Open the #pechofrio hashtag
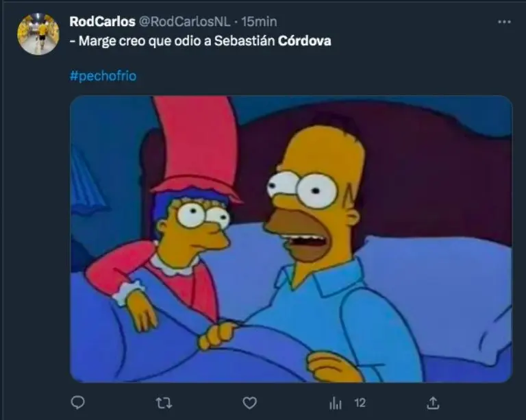 coord(103,76)
